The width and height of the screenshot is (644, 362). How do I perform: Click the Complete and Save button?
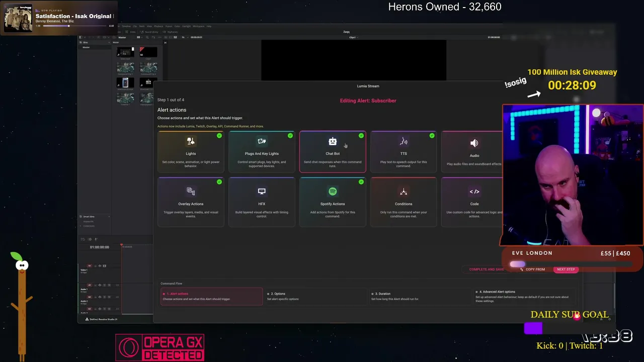click(x=487, y=269)
